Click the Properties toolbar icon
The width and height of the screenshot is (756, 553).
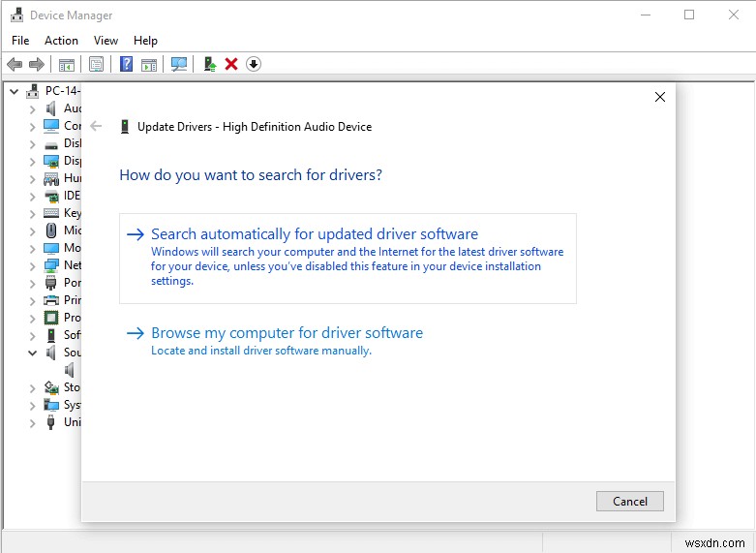pos(96,64)
